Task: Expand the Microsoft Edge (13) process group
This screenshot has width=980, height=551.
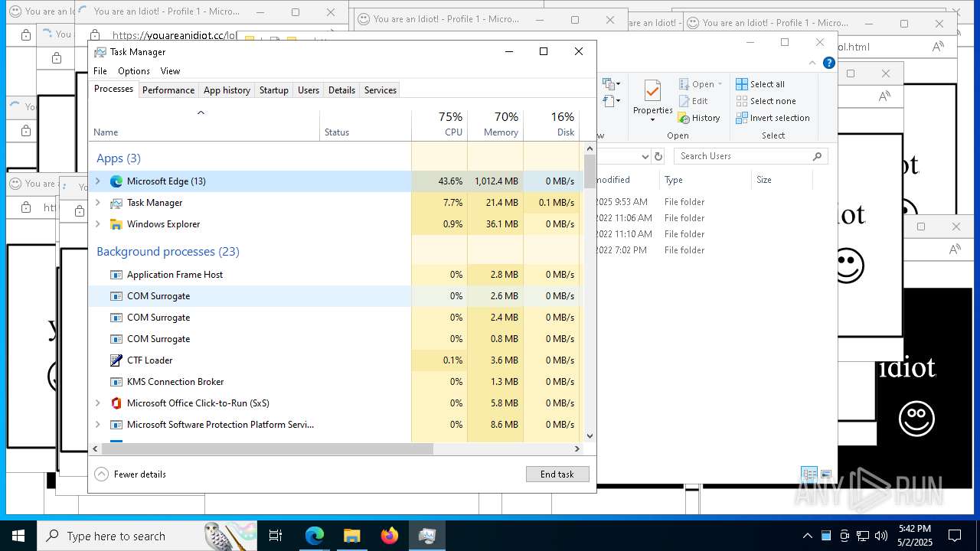Action: point(97,181)
